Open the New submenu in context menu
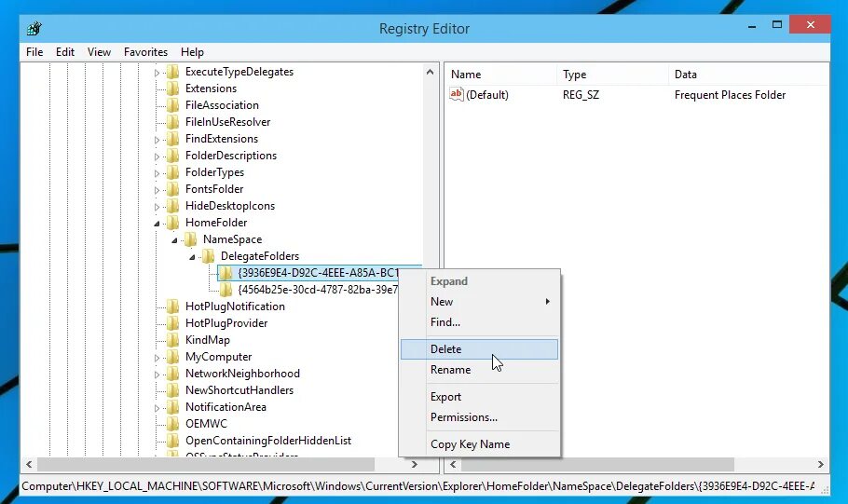The image size is (848, 504). click(x=479, y=301)
